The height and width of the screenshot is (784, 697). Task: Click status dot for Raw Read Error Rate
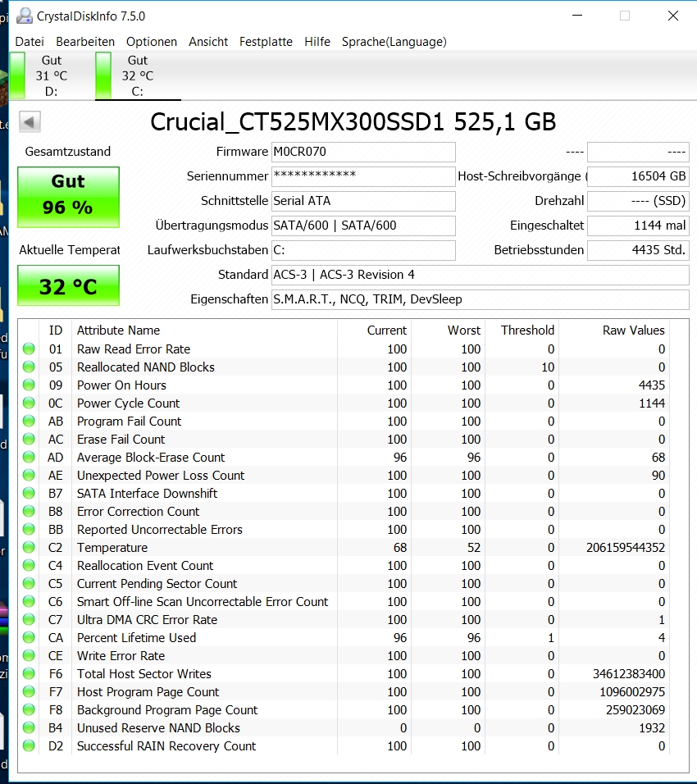click(29, 349)
